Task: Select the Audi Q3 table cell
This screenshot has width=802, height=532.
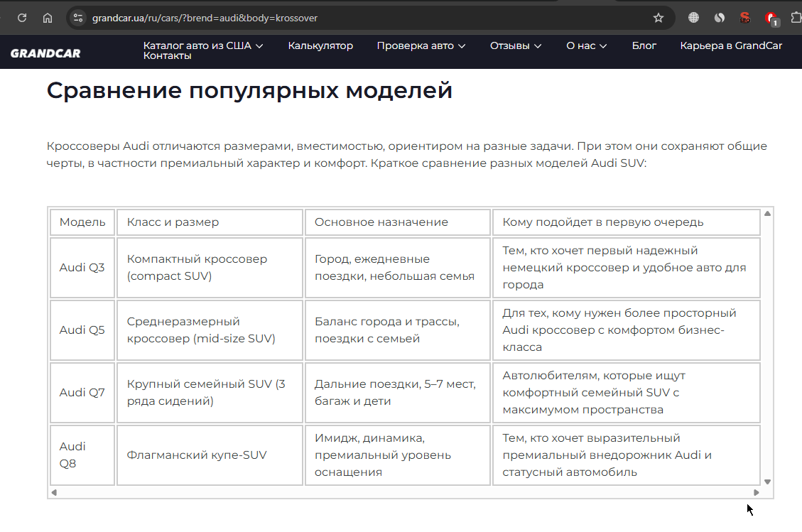Action: (82, 268)
